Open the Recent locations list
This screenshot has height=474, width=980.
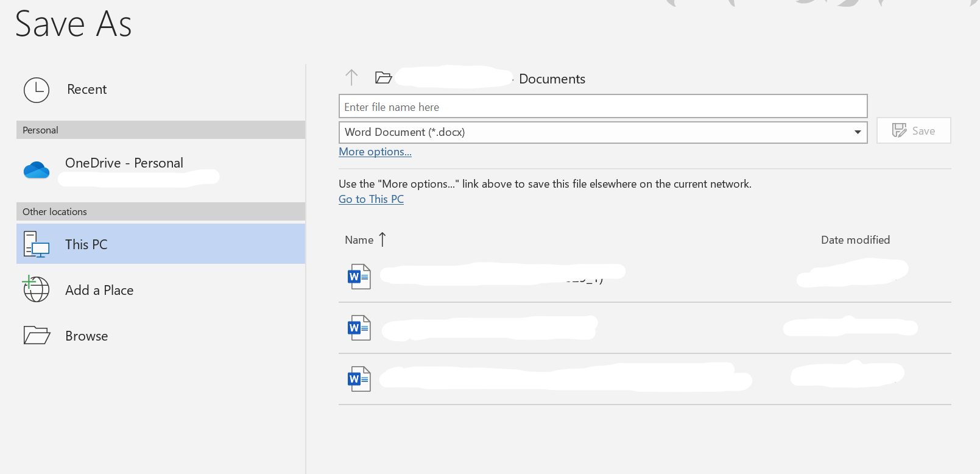[161, 90]
